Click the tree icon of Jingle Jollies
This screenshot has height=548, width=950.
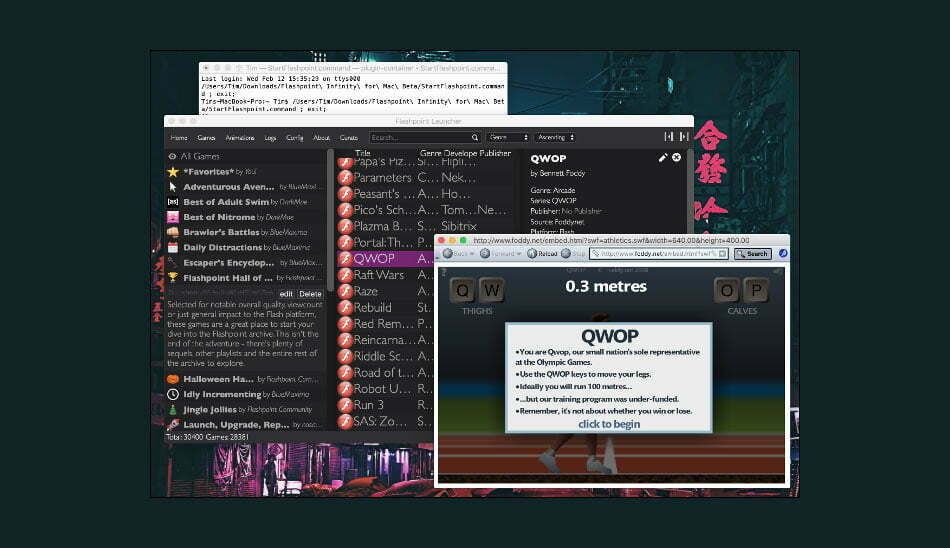tap(173, 409)
